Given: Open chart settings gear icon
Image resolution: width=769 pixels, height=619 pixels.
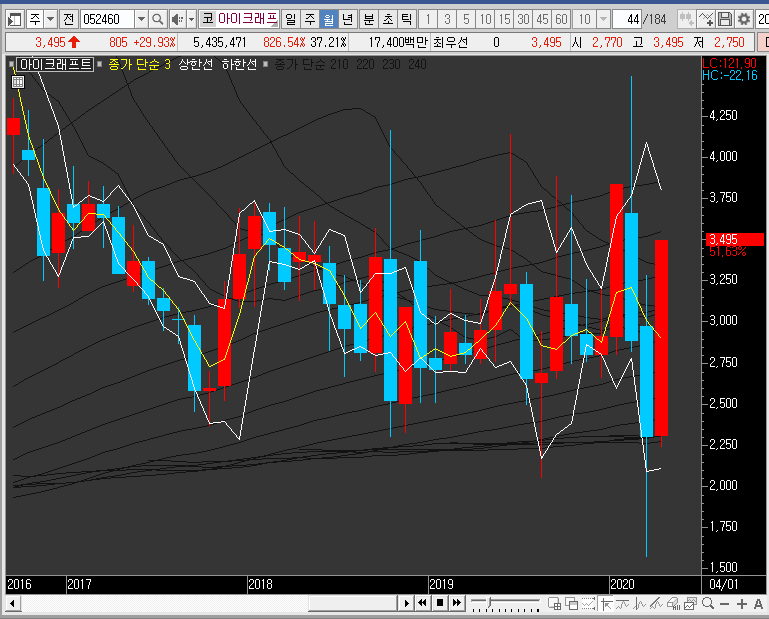Looking at the screenshot, I should click(743, 20).
